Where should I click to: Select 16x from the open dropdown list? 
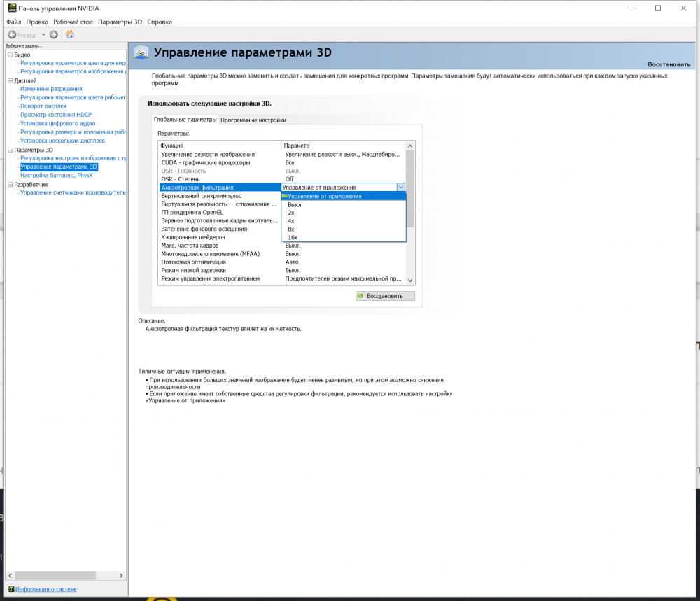click(x=294, y=237)
